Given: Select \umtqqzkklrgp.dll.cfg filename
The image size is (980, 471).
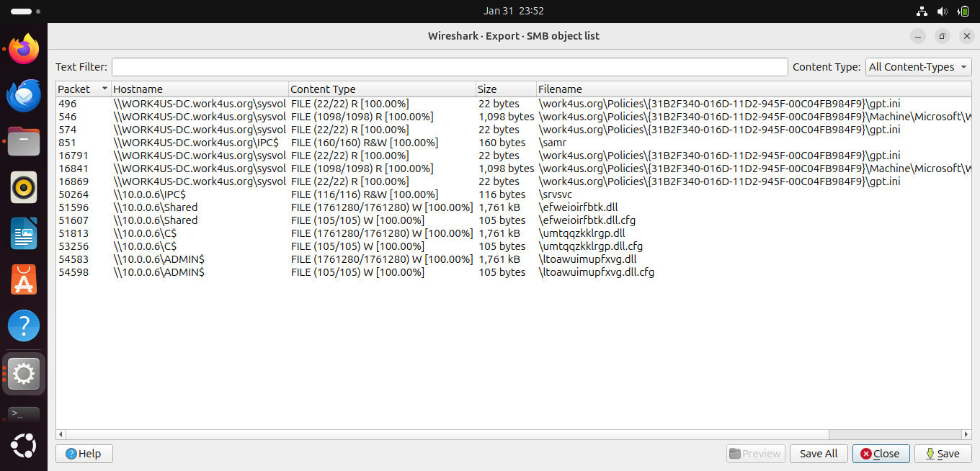Looking at the screenshot, I should pyautogui.click(x=591, y=246).
